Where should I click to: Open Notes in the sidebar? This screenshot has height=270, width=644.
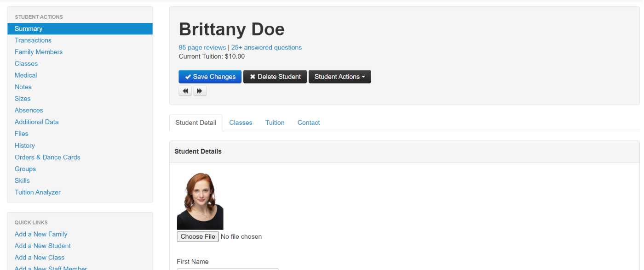23,87
